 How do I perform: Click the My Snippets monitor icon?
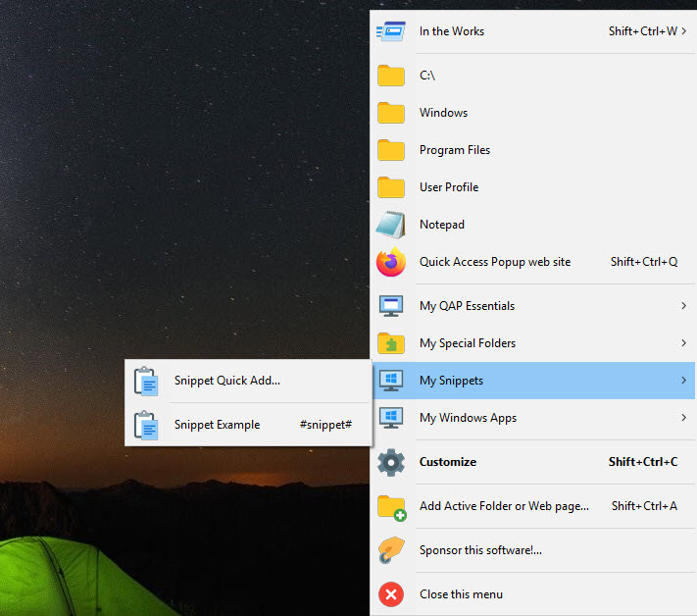[x=391, y=381]
